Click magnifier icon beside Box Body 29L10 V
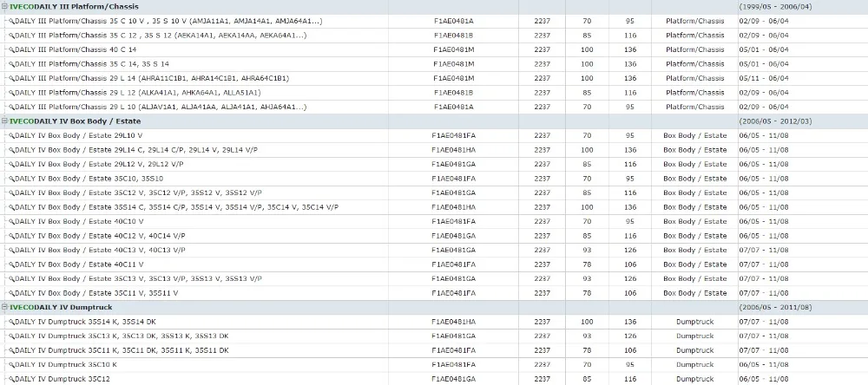This screenshot has width=868, height=385. tap(11, 135)
